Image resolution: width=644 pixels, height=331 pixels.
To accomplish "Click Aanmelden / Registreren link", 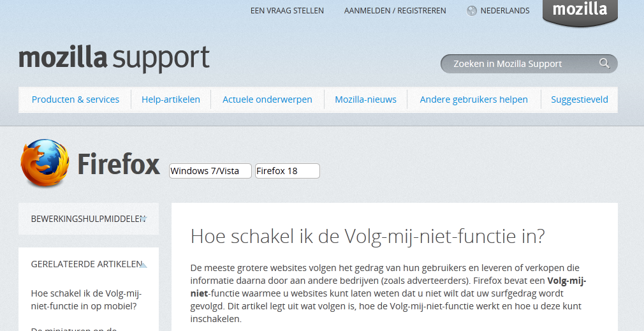I will click(x=395, y=11).
